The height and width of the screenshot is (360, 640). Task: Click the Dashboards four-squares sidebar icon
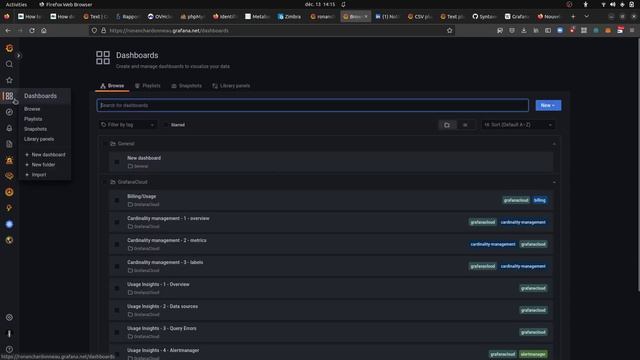point(9,96)
